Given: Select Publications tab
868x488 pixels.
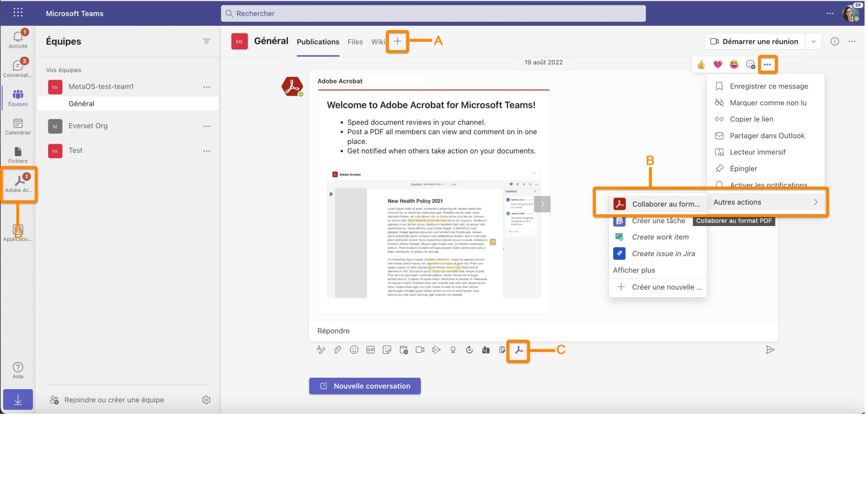Looking at the screenshot, I should point(318,41).
